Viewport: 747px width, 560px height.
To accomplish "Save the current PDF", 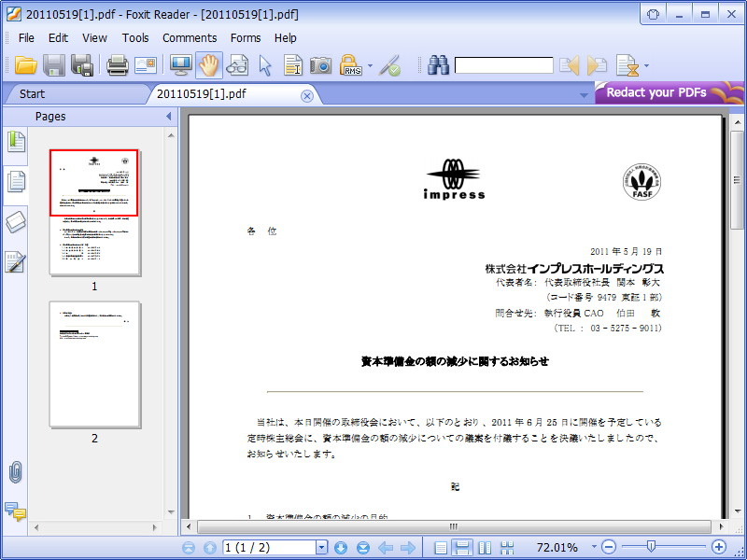I will click(x=53, y=65).
